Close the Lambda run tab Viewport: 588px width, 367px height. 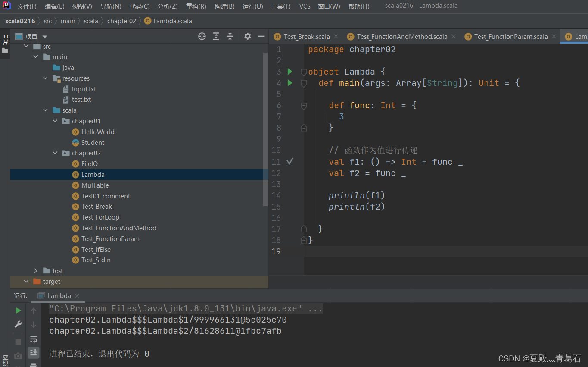click(x=77, y=296)
